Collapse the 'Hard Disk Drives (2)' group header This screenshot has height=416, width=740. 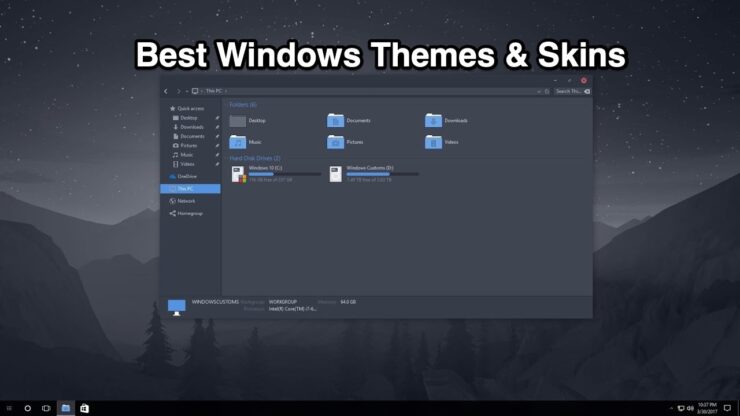pyautogui.click(x=255, y=158)
